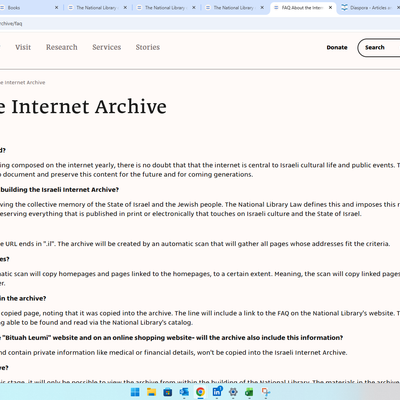The width and height of the screenshot is (400, 400).
Task: Click the browser address bar
Action: (x=200, y=24)
